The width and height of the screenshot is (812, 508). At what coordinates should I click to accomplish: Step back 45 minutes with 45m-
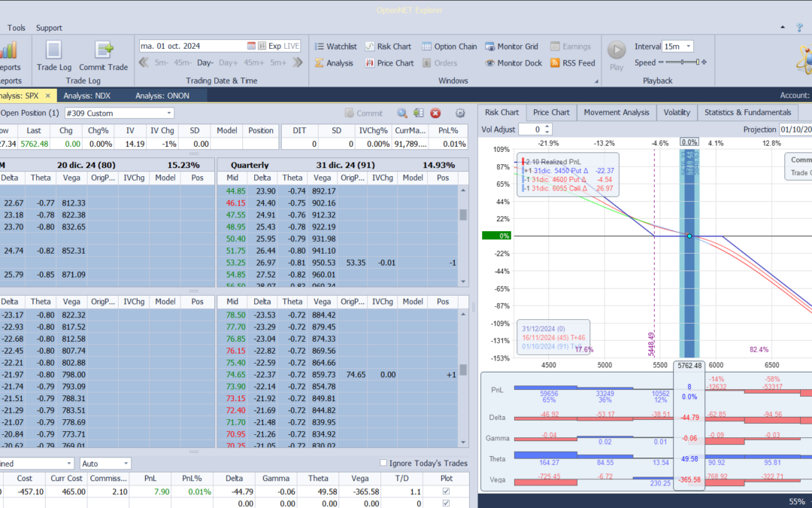point(182,62)
